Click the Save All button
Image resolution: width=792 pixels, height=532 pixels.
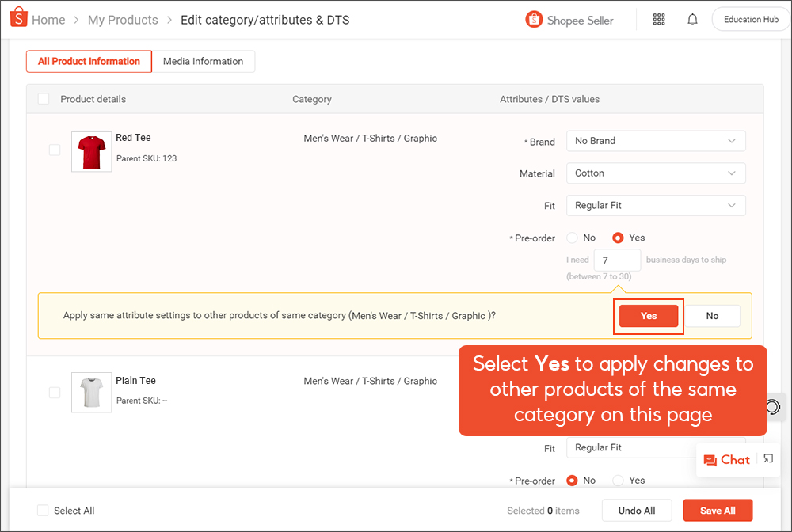click(x=718, y=511)
